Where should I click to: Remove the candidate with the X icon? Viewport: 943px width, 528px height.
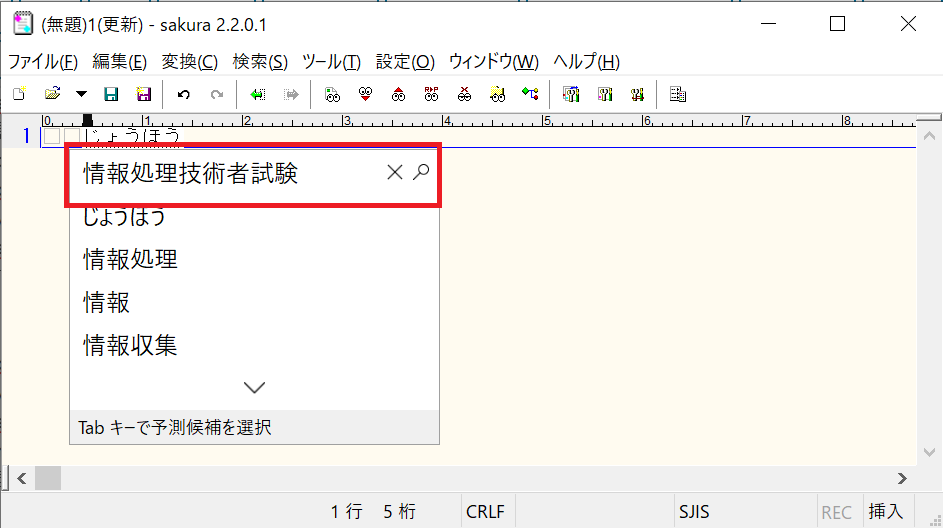click(x=395, y=173)
